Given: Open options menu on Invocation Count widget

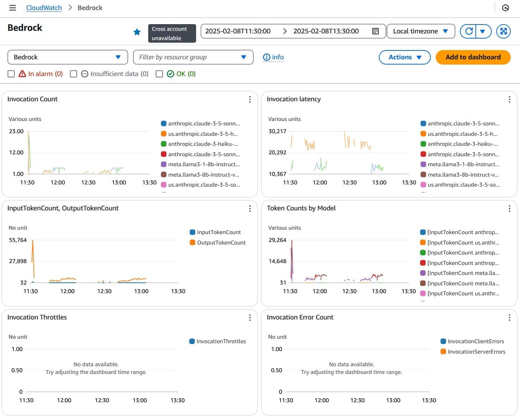Looking at the screenshot, I should pos(250,99).
